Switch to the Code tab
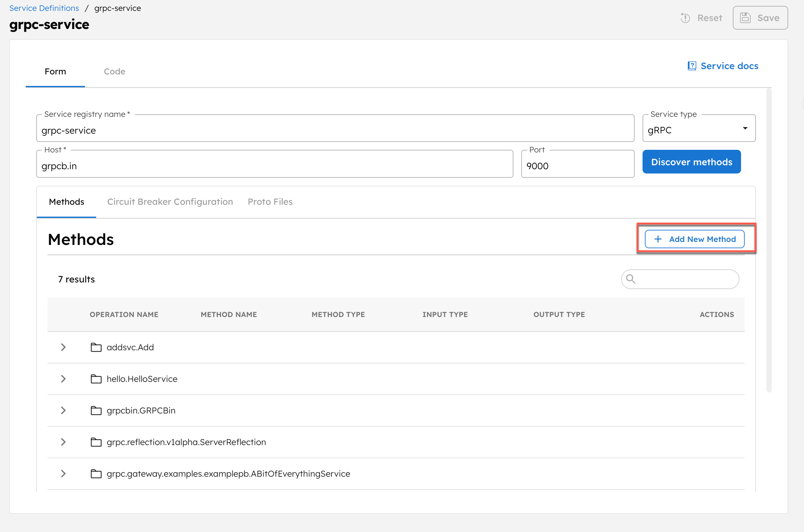 point(114,71)
